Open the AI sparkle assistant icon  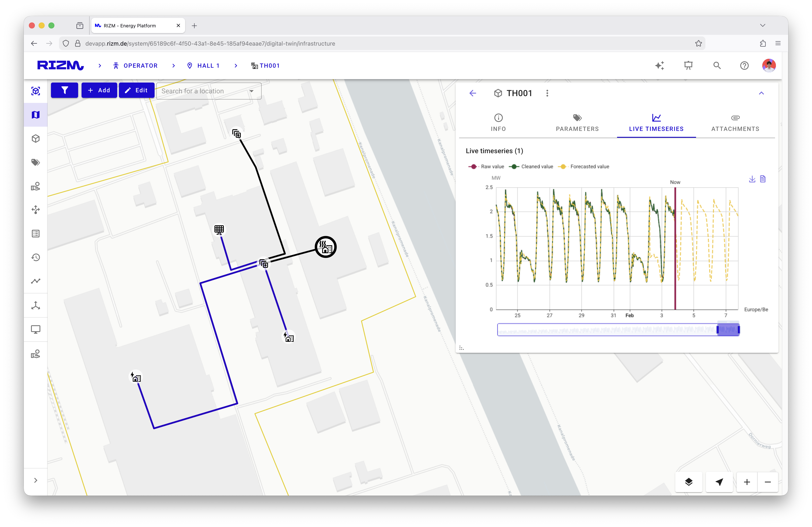tap(660, 65)
